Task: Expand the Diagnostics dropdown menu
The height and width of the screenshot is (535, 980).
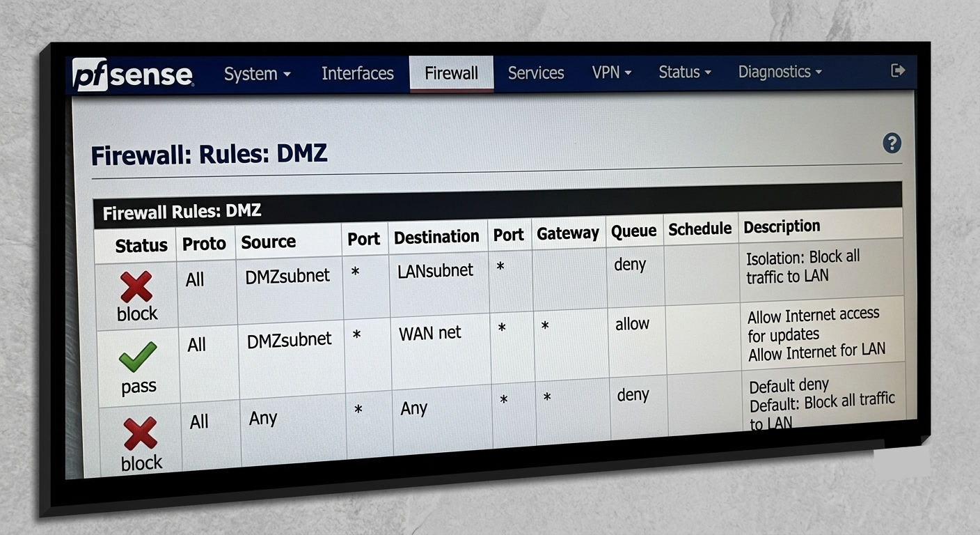Action: coord(780,72)
